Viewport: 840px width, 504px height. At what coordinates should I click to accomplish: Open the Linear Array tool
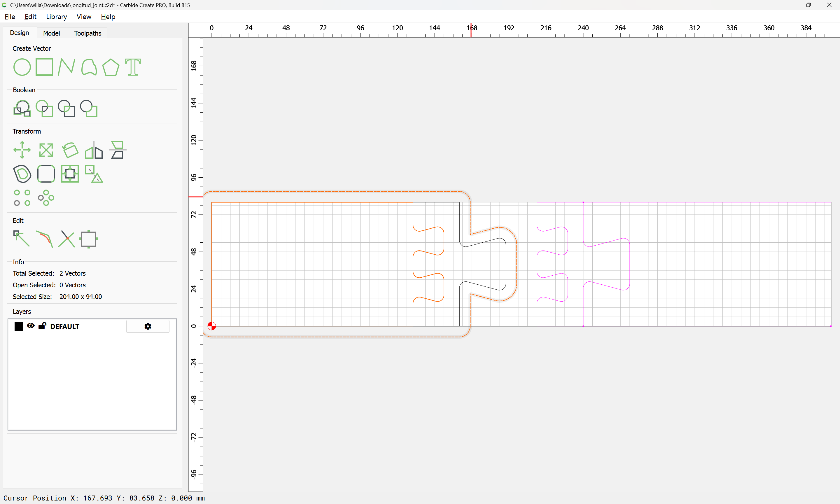(x=22, y=198)
